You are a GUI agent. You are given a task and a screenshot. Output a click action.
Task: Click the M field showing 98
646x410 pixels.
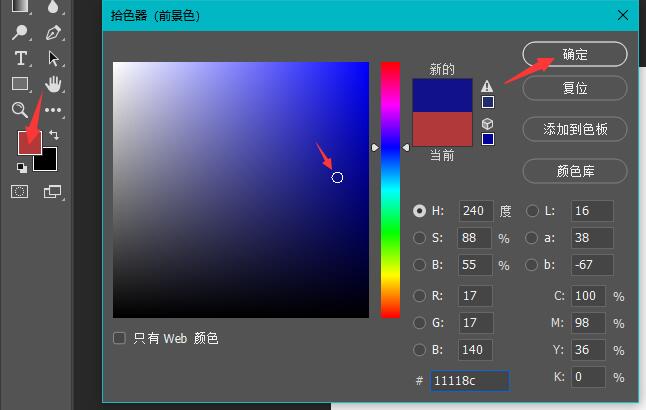pyautogui.click(x=588, y=323)
